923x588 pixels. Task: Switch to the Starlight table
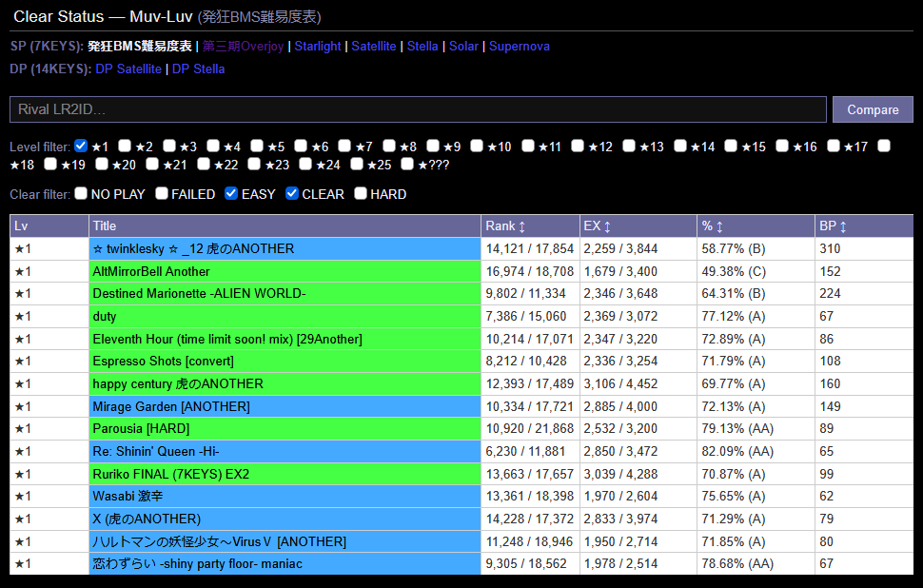pyautogui.click(x=318, y=46)
